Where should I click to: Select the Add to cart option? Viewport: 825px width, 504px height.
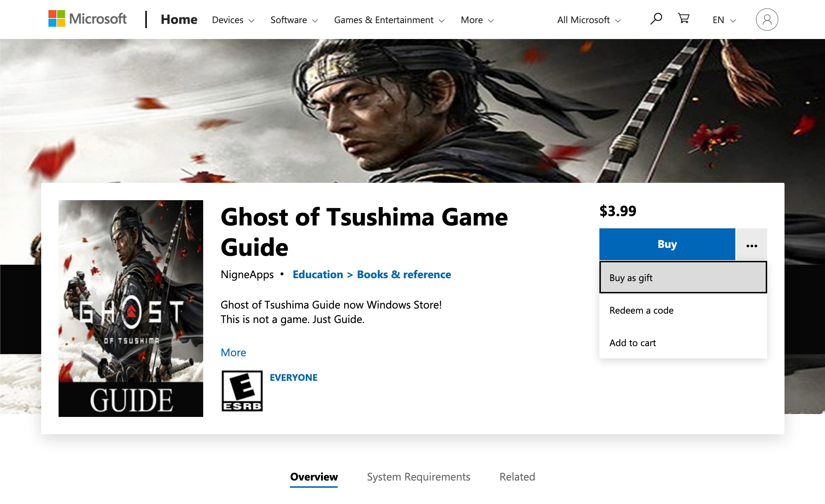click(x=633, y=342)
